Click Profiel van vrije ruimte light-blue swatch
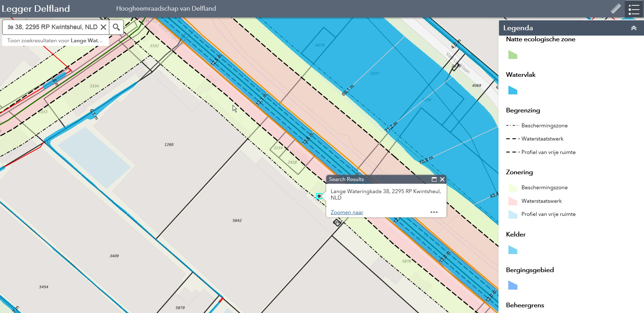The height and width of the screenshot is (313, 644). [x=513, y=214]
